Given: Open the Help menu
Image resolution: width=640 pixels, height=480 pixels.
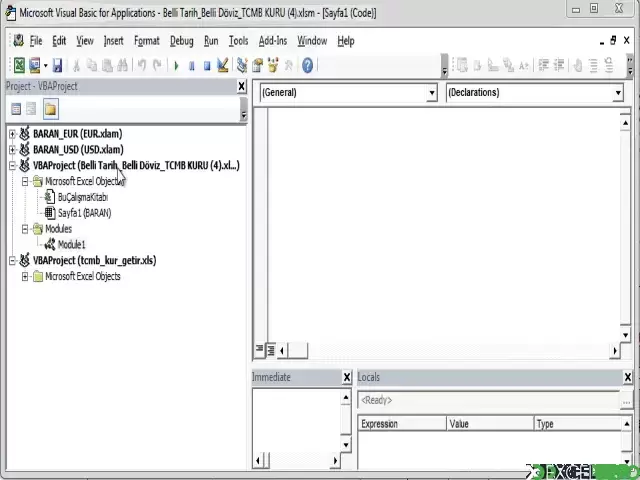Looking at the screenshot, I should click(346, 41).
